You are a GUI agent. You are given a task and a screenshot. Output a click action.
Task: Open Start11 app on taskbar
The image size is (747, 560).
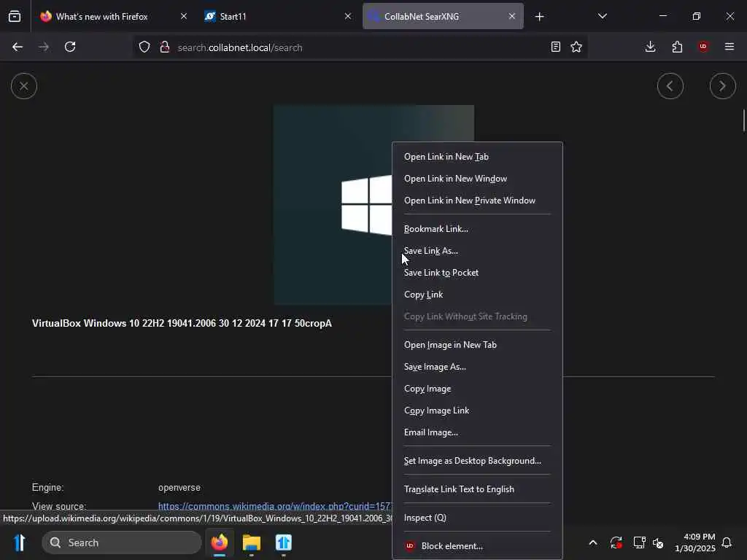tap(284, 542)
